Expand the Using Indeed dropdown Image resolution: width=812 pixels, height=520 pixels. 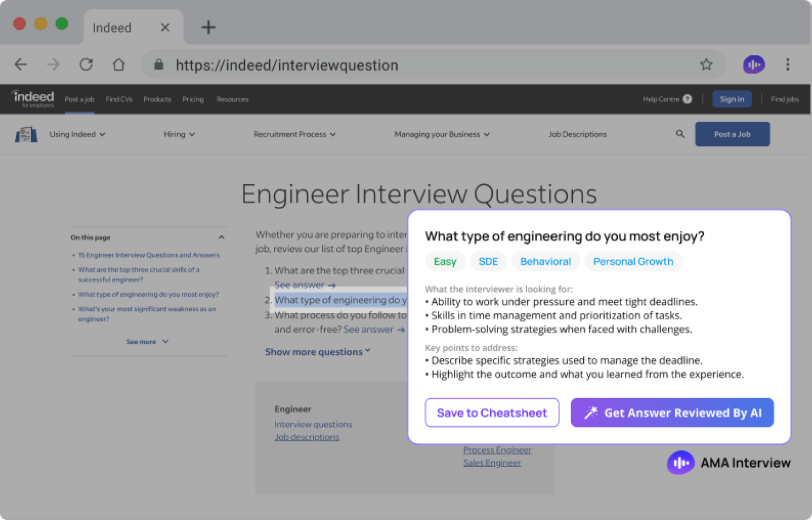click(x=77, y=134)
